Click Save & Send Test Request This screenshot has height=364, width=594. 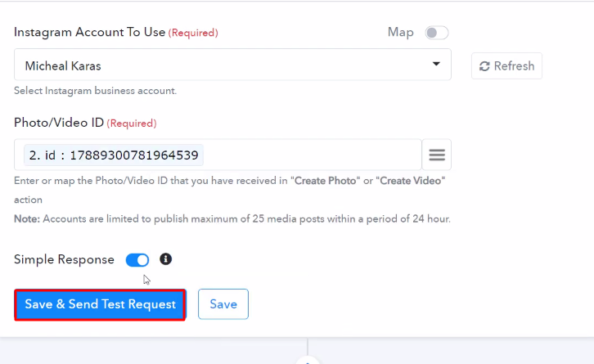(x=100, y=304)
